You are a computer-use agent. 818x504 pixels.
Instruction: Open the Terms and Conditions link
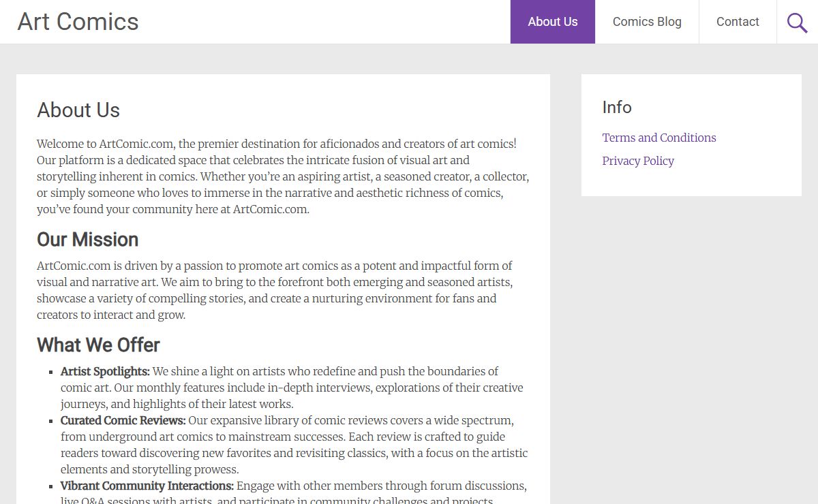pos(659,138)
